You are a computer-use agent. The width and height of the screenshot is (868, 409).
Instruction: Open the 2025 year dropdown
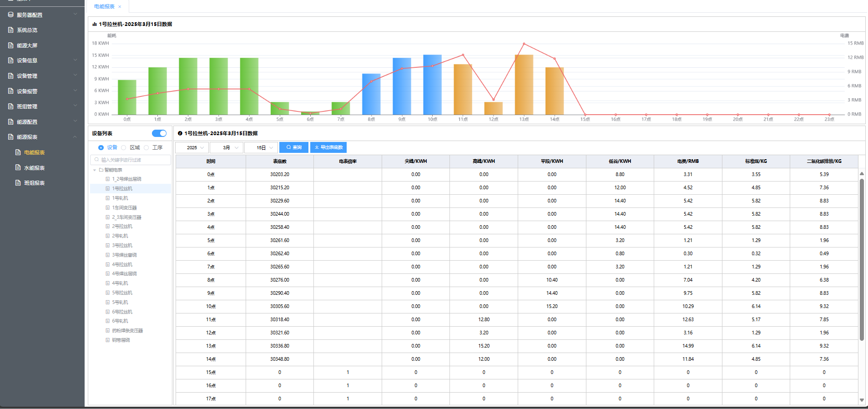click(192, 147)
